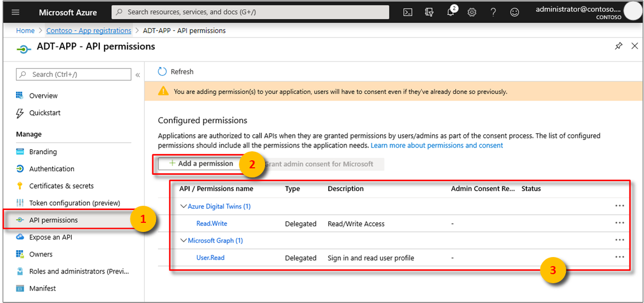Open more options for the Read.Write row
The height and width of the screenshot is (303, 644).
(619, 223)
